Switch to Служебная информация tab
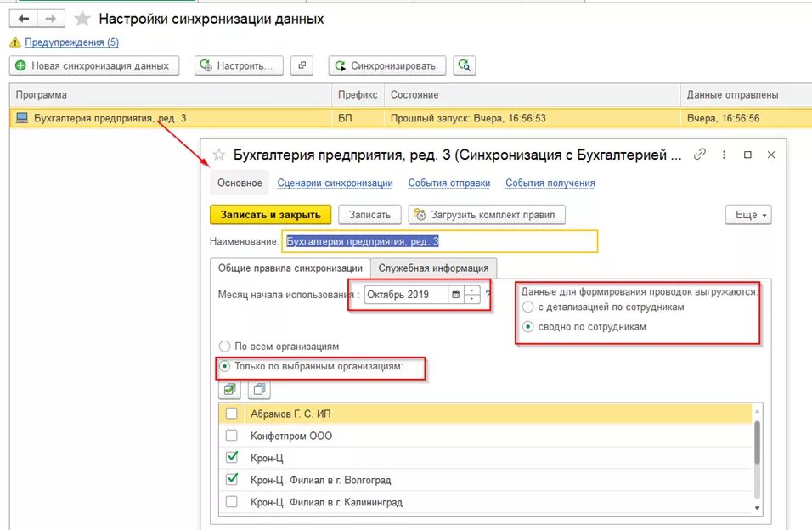812x530 pixels. tap(433, 268)
